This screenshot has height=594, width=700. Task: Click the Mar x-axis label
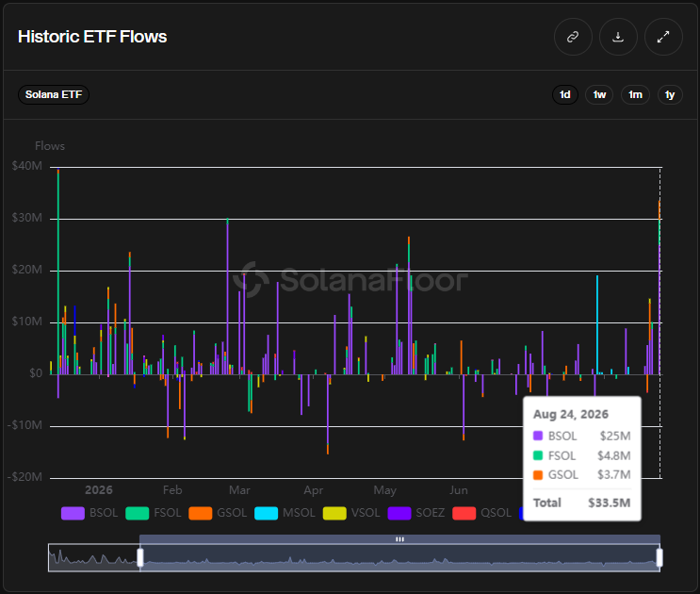pos(239,490)
